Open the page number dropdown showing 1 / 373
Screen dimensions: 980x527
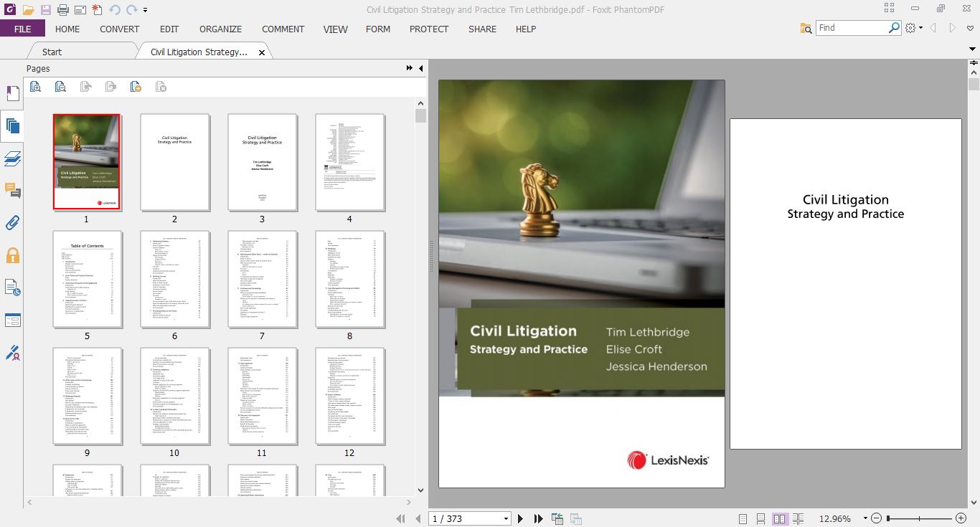(x=506, y=518)
